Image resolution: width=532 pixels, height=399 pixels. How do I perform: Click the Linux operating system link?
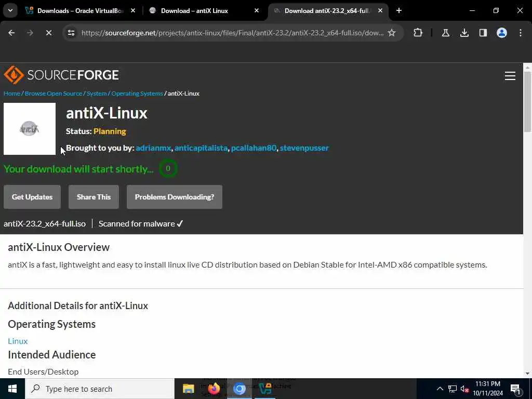[x=18, y=341]
